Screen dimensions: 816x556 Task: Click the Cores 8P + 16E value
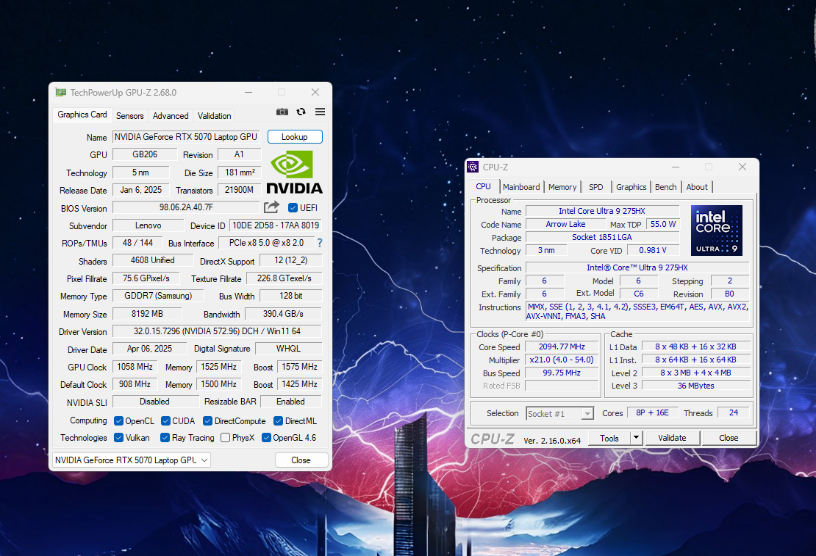pyautogui.click(x=652, y=412)
